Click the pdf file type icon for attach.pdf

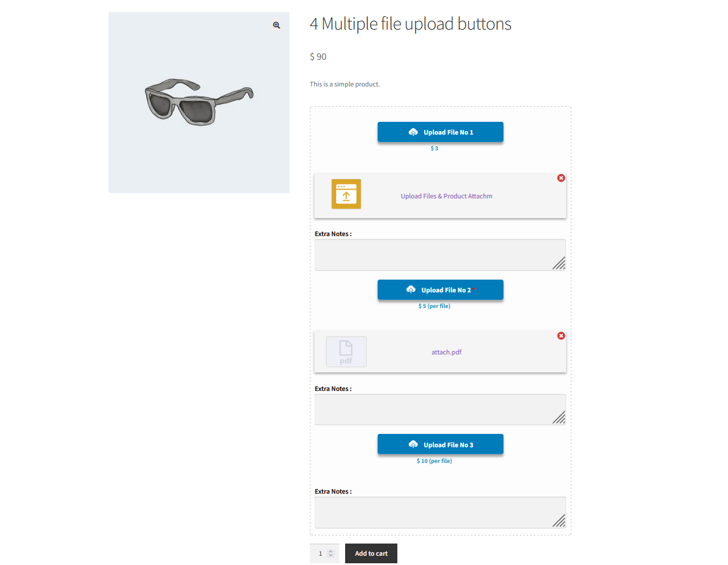point(346,352)
